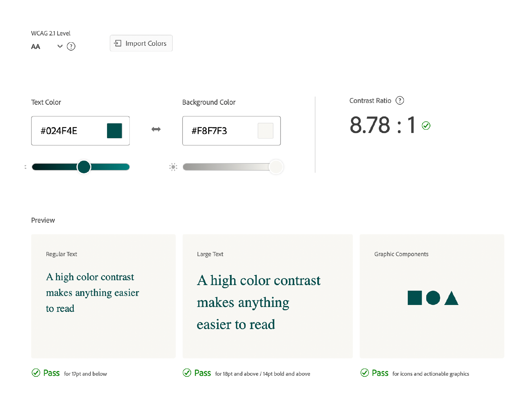
Task: Click the green check beside contrast ratio
Action: tap(426, 126)
